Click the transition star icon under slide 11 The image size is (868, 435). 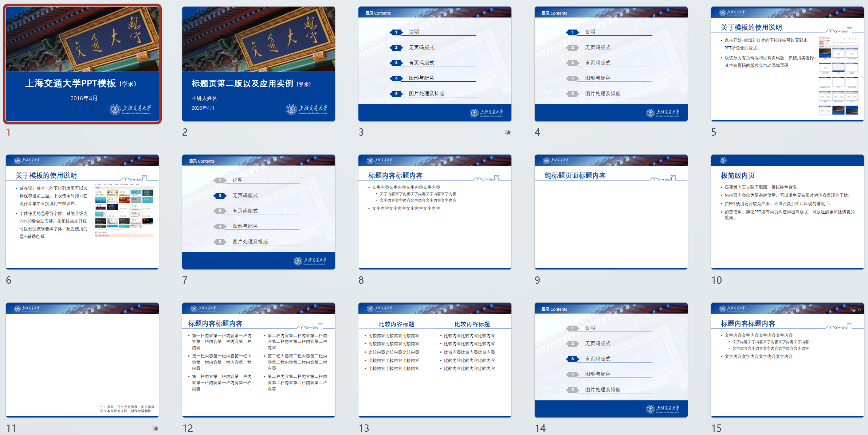pyautogui.click(x=156, y=428)
